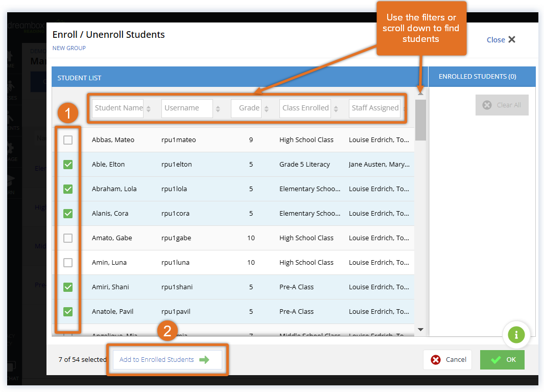
Task: Click the ENROLLED STUDENTS (0) header
Action: [478, 76]
